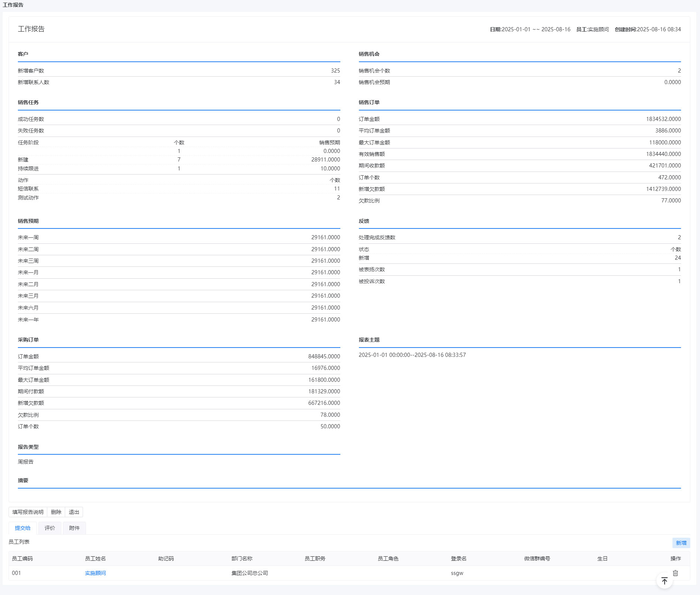Click the 登录名 column header
700x595 pixels.
click(459, 559)
